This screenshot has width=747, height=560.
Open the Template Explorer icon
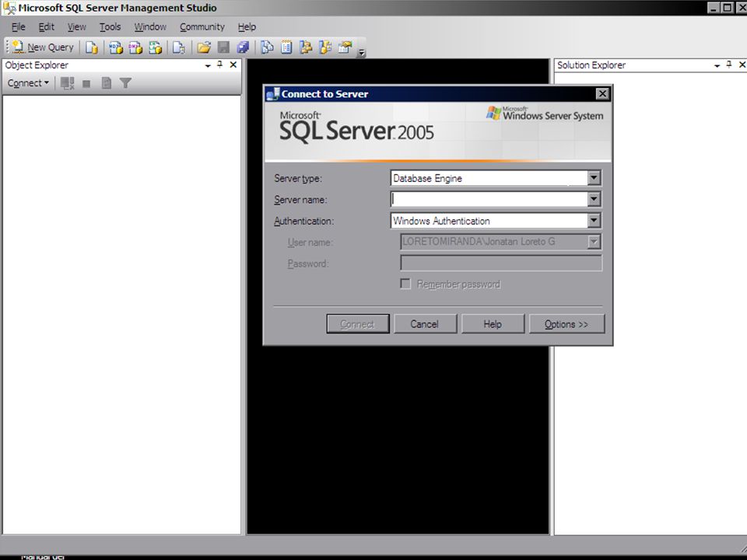pyautogui.click(x=325, y=47)
